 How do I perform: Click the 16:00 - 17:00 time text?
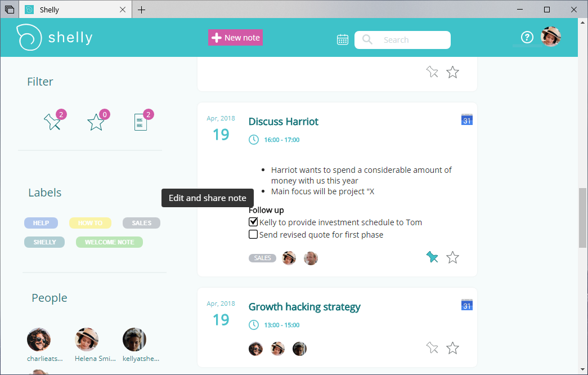coord(282,140)
